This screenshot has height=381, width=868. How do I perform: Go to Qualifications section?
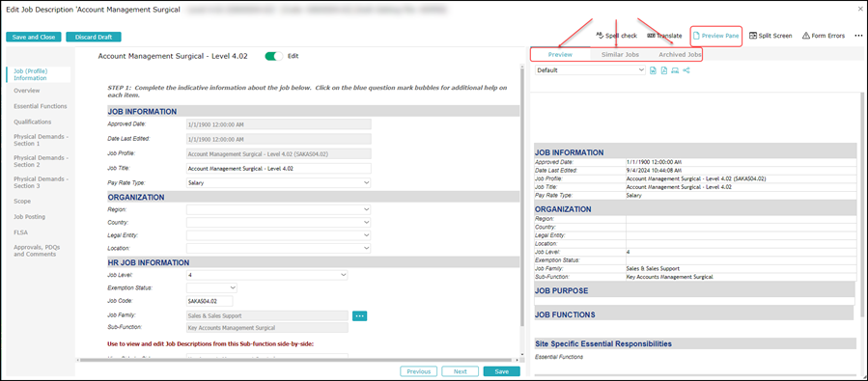pyautogui.click(x=33, y=122)
